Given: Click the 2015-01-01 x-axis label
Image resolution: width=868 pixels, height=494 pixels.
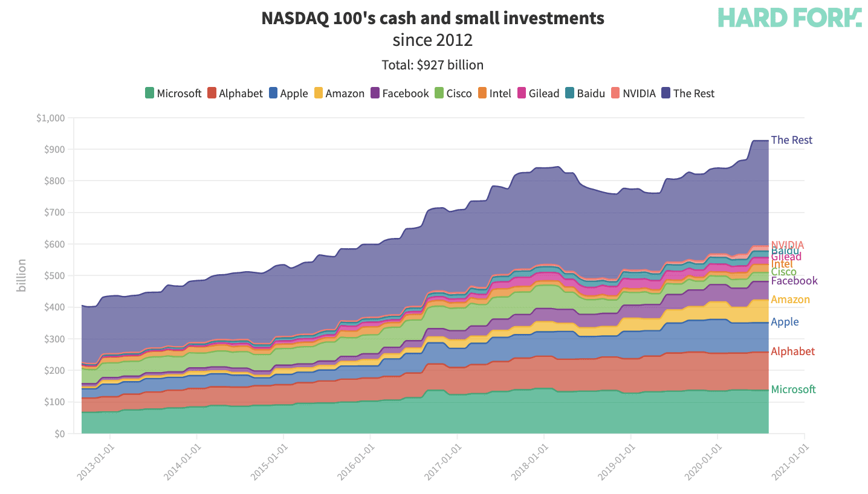Looking at the screenshot, I should [x=268, y=463].
